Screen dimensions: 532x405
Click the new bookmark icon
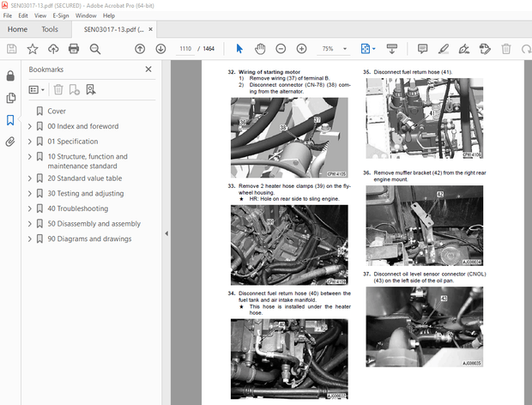coord(75,89)
